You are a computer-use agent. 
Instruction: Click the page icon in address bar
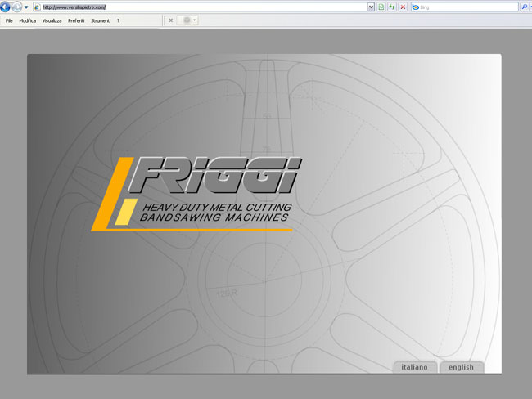point(38,7)
